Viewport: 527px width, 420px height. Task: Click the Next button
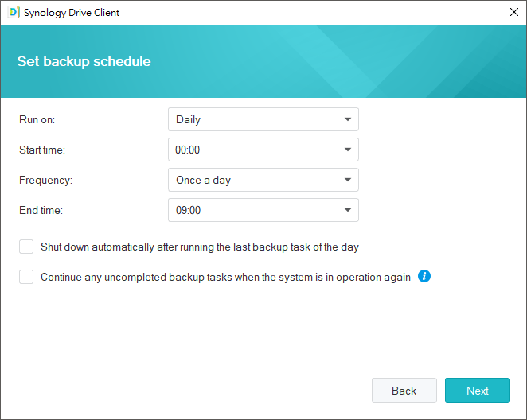(478, 391)
